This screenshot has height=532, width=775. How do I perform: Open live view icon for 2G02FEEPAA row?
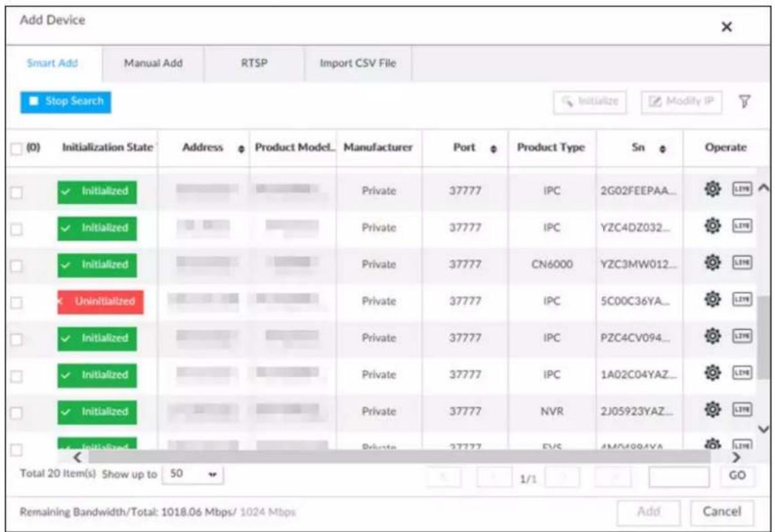point(742,189)
